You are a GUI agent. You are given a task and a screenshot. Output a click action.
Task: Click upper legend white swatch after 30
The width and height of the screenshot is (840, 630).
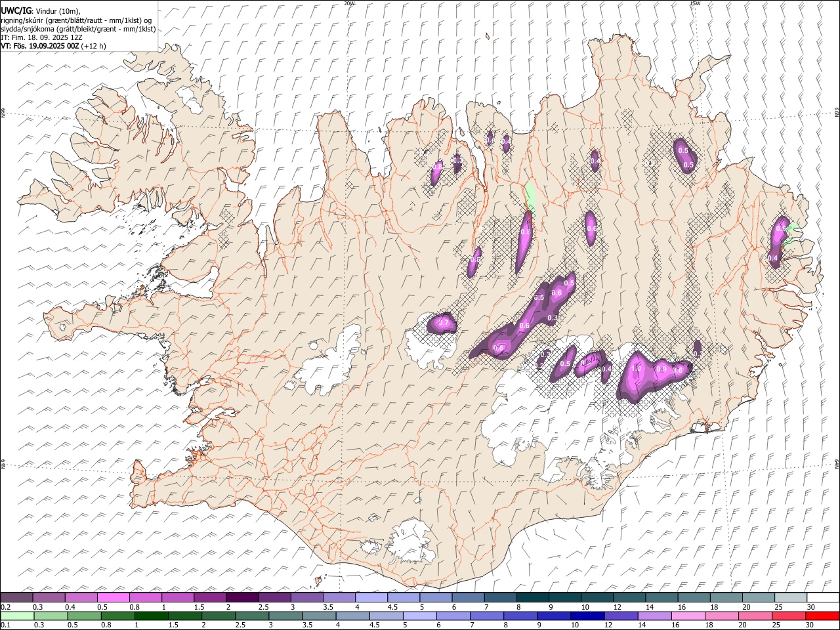(822, 597)
